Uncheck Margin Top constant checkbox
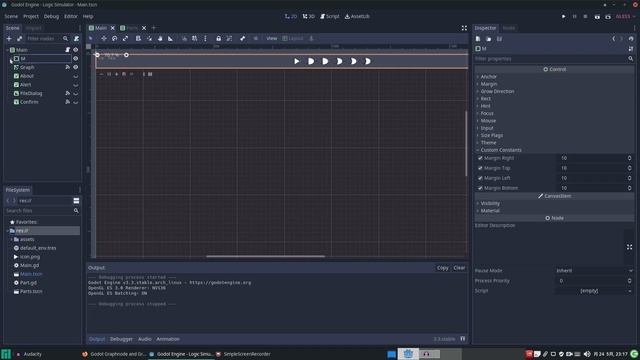 (x=480, y=168)
